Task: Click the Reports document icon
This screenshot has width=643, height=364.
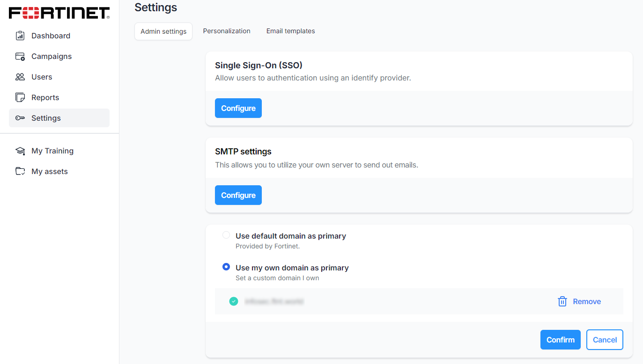Action: tap(20, 97)
